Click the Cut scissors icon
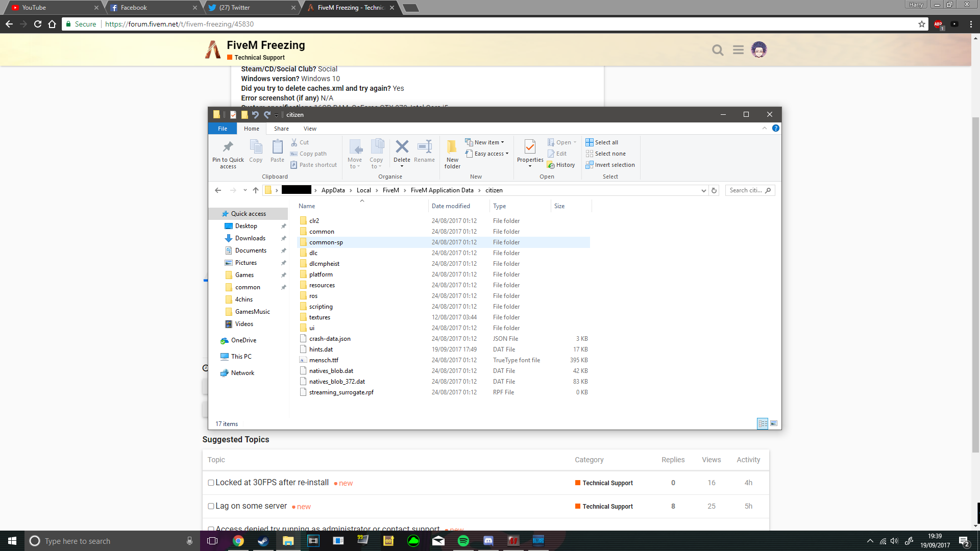Image resolution: width=980 pixels, height=551 pixels. pyautogui.click(x=294, y=142)
